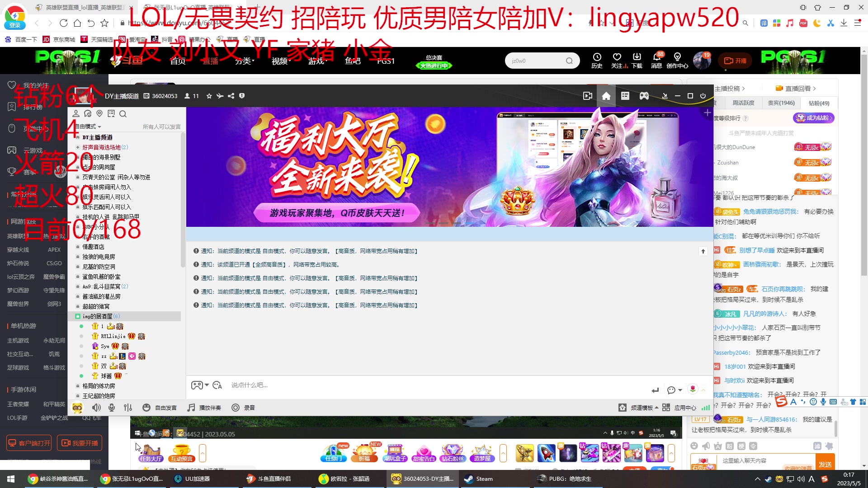Open the game controller panel icon
The image size is (868, 488).
(x=644, y=96)
